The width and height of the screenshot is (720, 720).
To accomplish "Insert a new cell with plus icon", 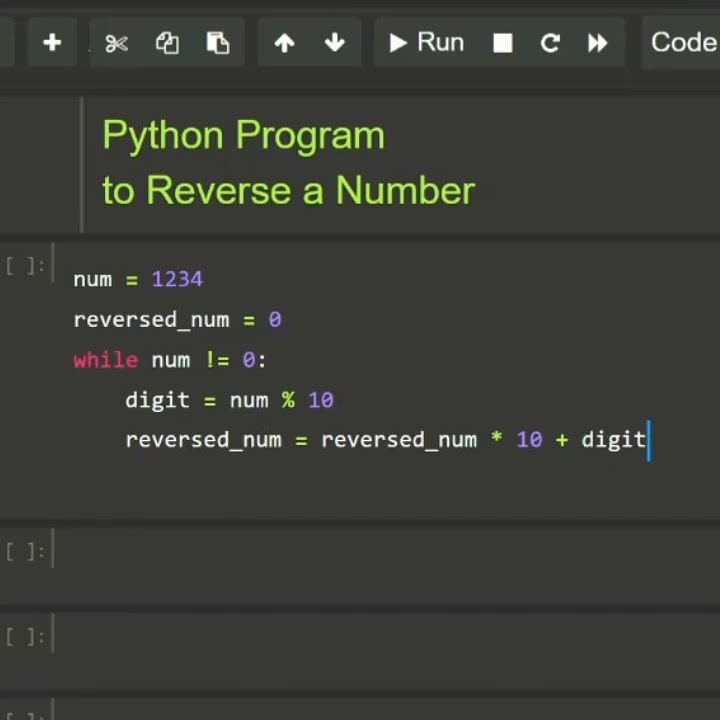I will pos(52,43).
